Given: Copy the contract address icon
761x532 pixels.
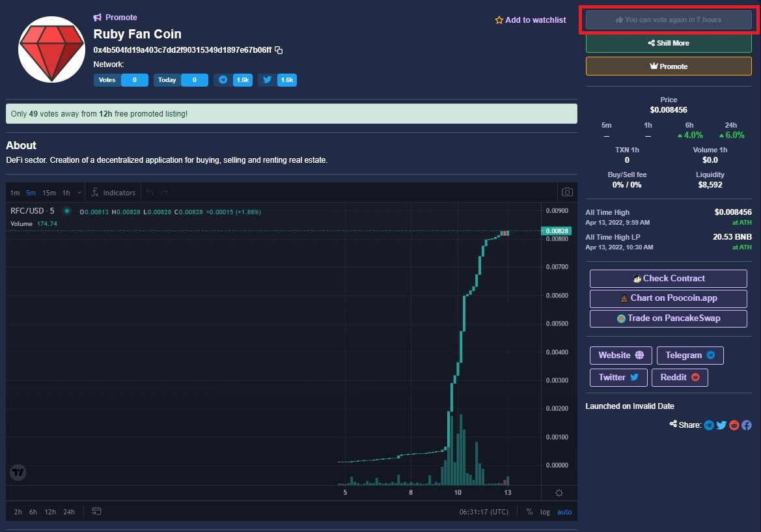Looking at the screenshot, I should coord(279,50).
